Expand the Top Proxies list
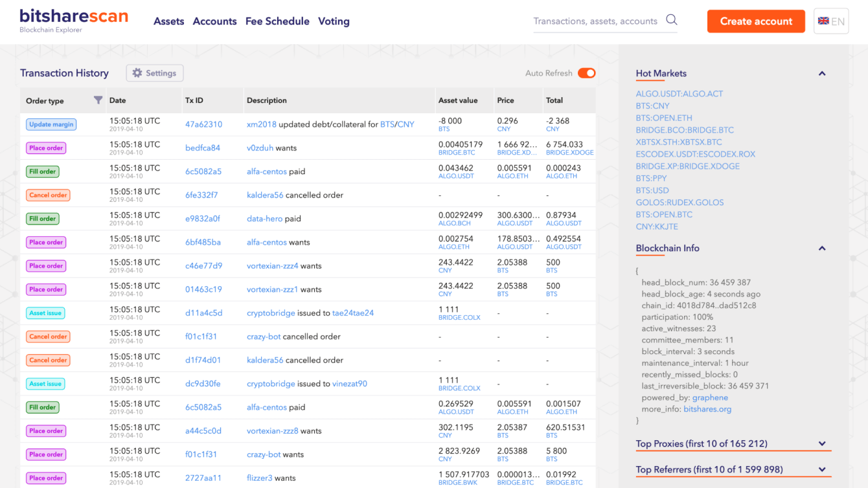The image size is (868, 488). [822, 444]
